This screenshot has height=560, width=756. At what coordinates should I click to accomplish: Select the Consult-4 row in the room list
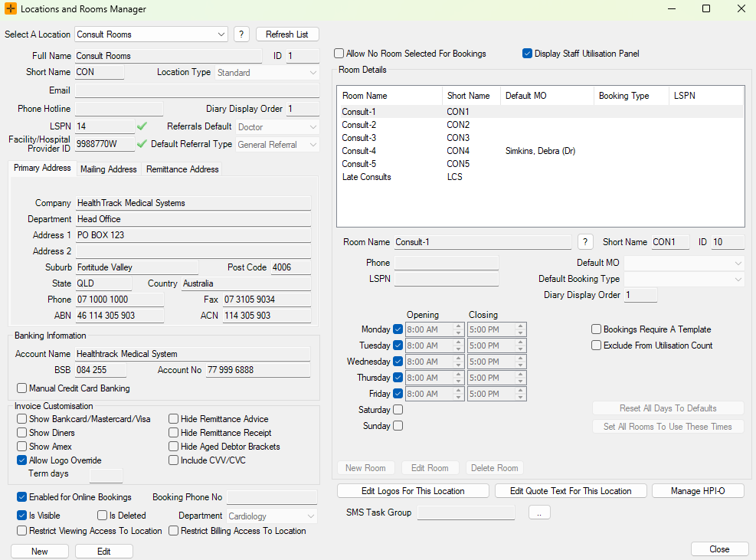tap(360, 151)
